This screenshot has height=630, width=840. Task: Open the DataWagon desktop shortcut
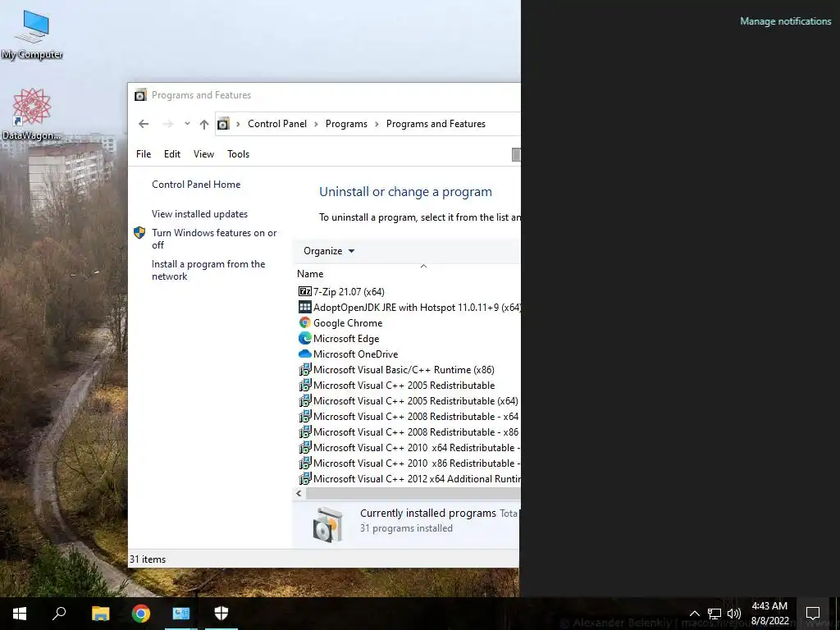click(32, 114)
